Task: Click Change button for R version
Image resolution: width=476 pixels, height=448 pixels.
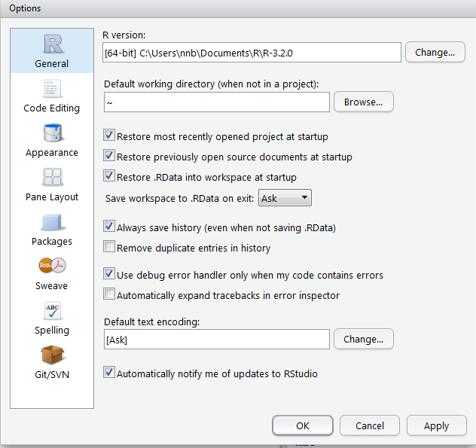Action: [x=435, y=53]
